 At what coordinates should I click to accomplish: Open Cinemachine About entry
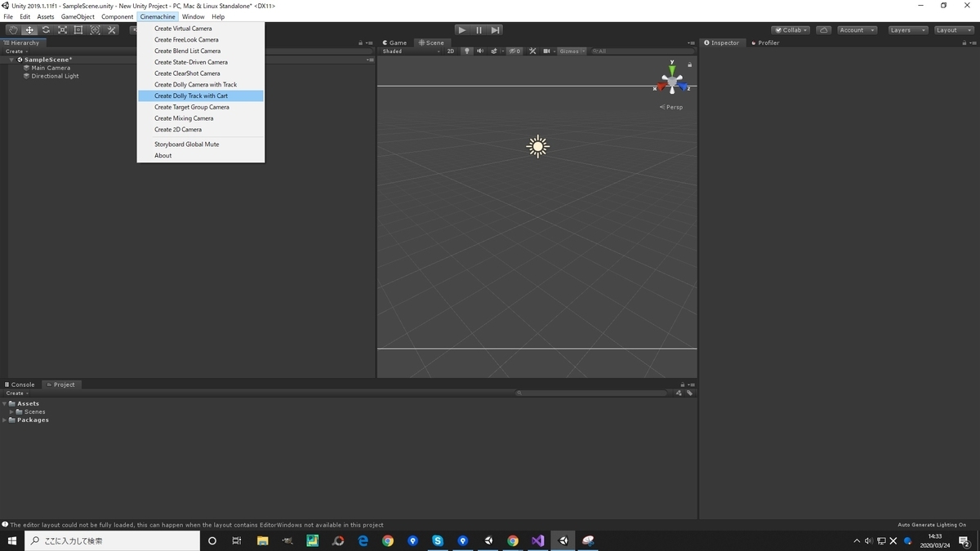click(201, 155)
